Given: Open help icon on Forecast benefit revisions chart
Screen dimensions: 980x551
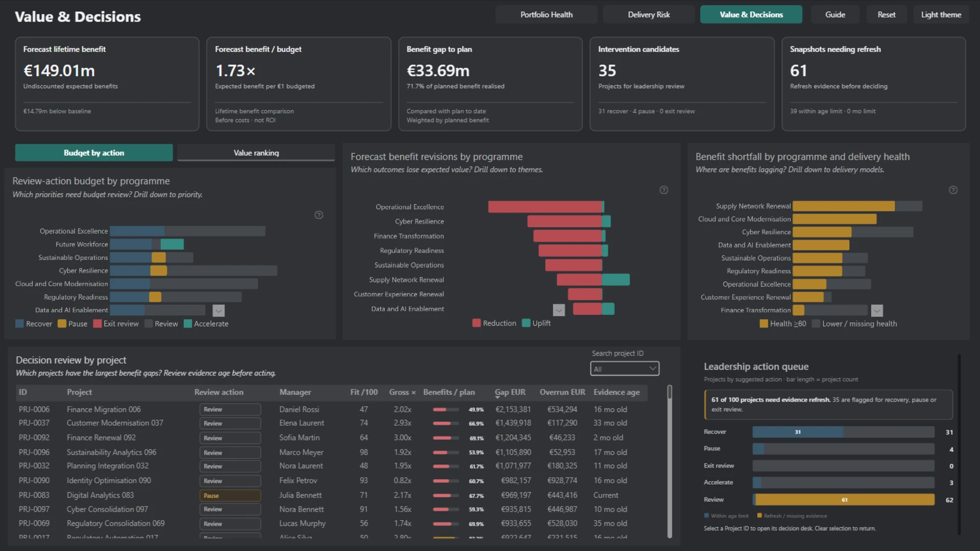Looking at the screenshot, I should tap(664, 190).
